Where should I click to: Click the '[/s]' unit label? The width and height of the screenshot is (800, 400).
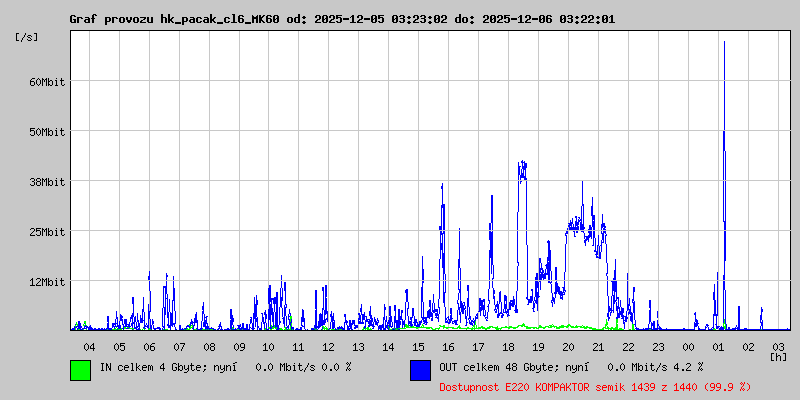[x=27, y=37]
